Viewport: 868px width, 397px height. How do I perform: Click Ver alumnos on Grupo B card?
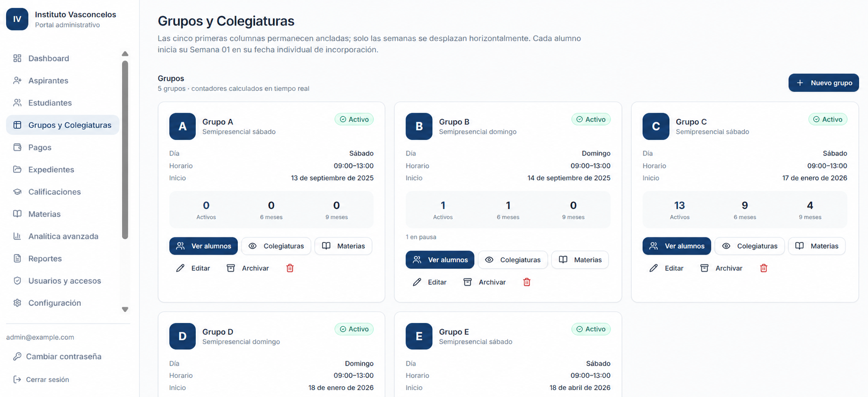(440, 260)
